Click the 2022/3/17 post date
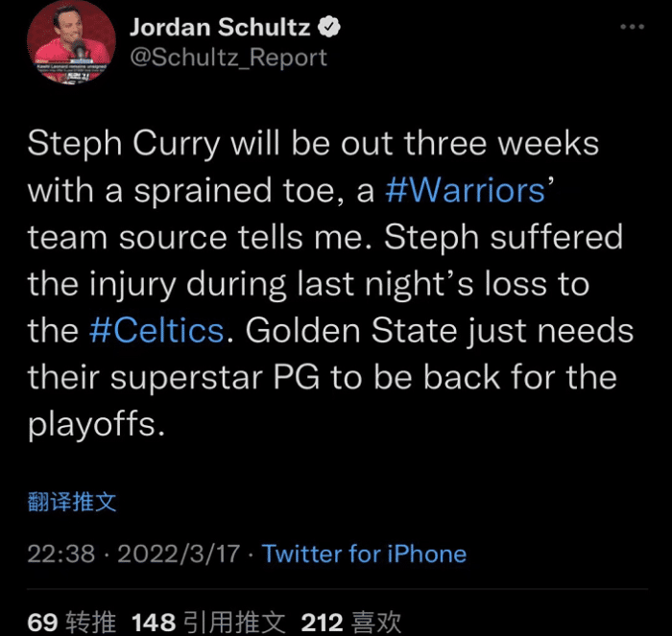The width and height of the screenshot is (672, 636). (180, 554)
